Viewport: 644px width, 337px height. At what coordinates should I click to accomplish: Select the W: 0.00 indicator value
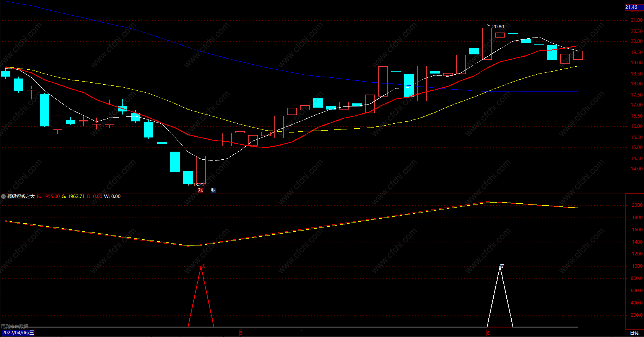pyautogui.click(x=112, y=196)
